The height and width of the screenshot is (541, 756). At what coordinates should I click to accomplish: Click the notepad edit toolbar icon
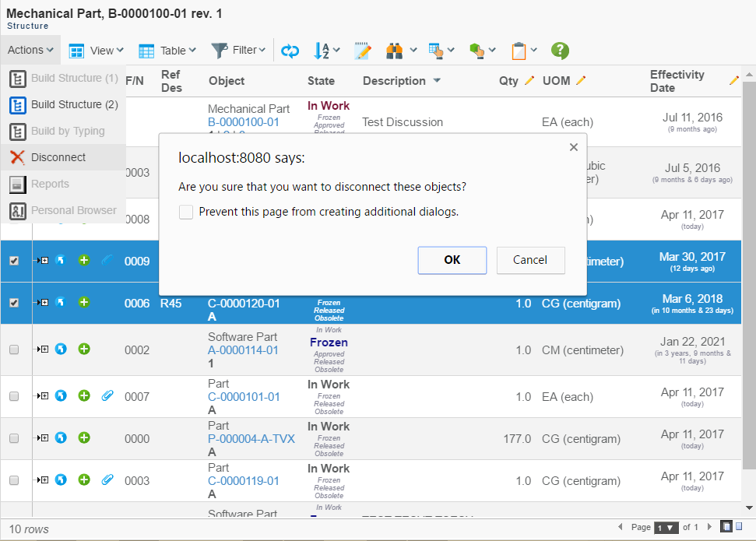tap(362, 51)
